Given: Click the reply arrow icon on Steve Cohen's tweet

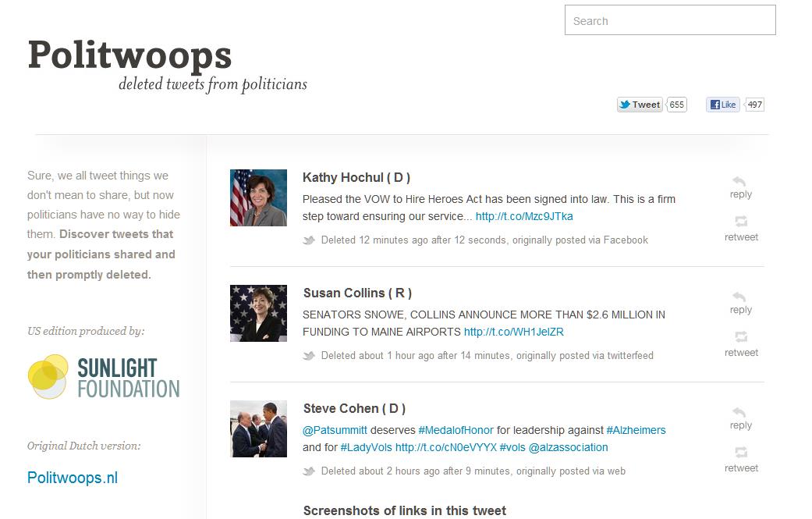Looking at the screenshot, I should [x=739, y=413].
